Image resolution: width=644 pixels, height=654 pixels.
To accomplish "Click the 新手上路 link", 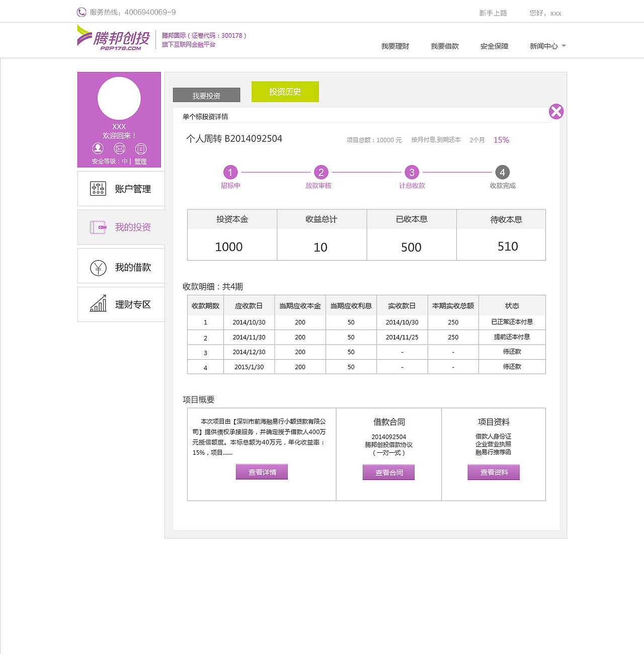I will 493,13.
